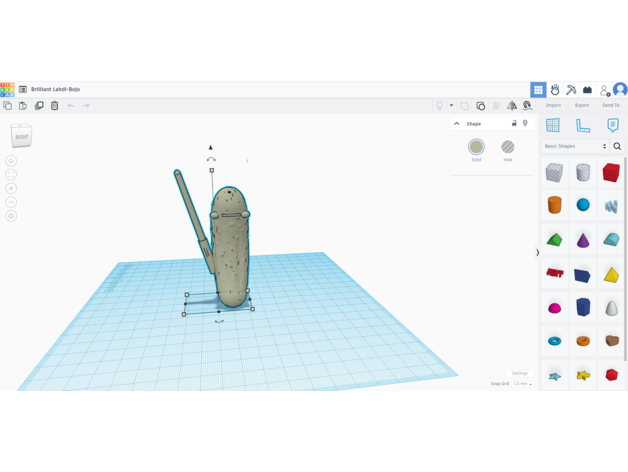
Task: Open the Snap Grid size dropdown
Action: coord(522,384)
